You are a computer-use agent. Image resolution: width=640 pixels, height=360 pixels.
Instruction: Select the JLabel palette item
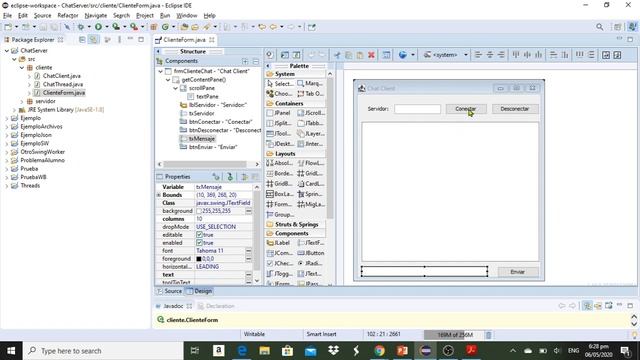click(279, 242)
